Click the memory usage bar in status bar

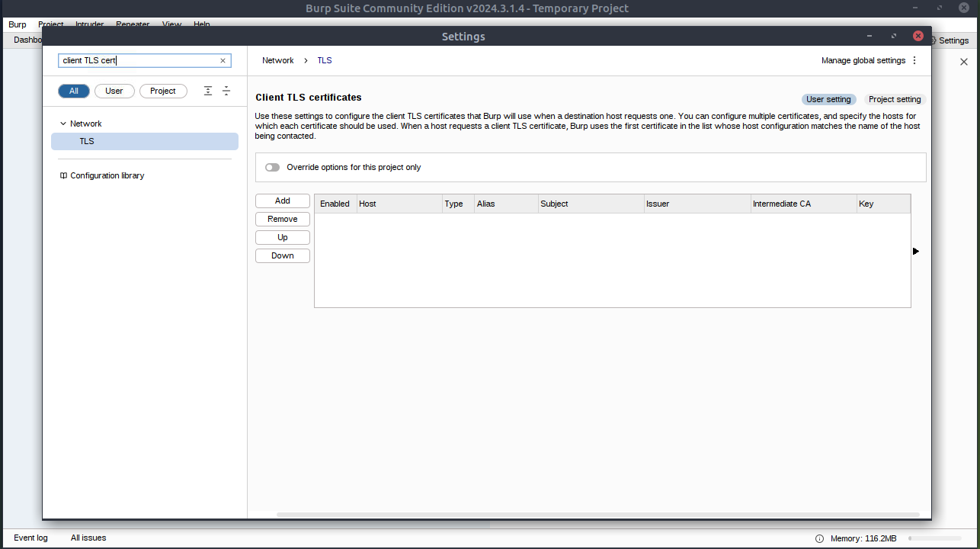(x=935, y=538)
